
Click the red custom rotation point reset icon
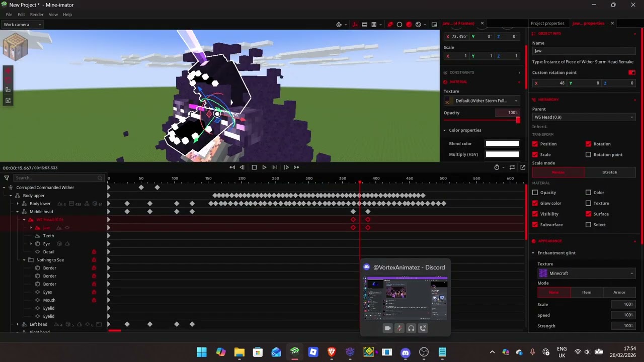tap(632, 72)
